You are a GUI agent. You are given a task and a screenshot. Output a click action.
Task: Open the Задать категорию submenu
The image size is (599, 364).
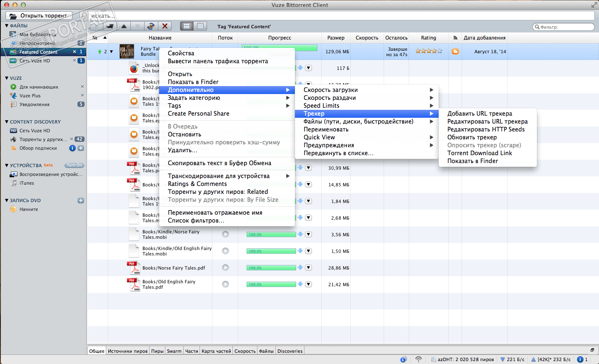227,98
